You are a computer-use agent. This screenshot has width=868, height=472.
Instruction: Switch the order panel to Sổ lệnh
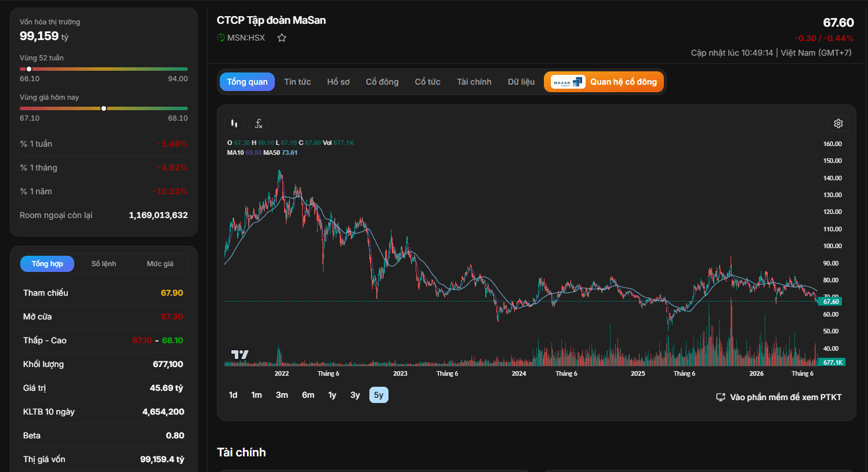pos(104,264)
